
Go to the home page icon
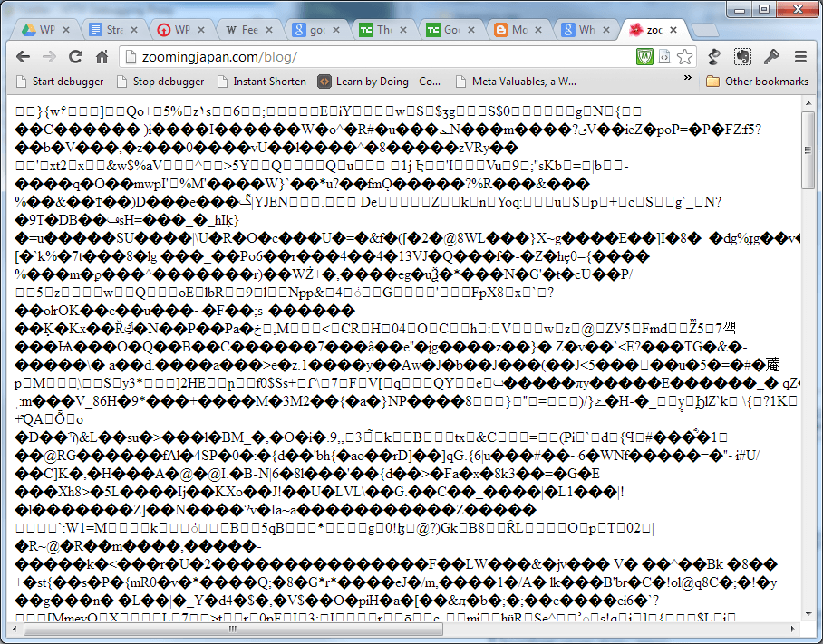click(x=102, y=57)
